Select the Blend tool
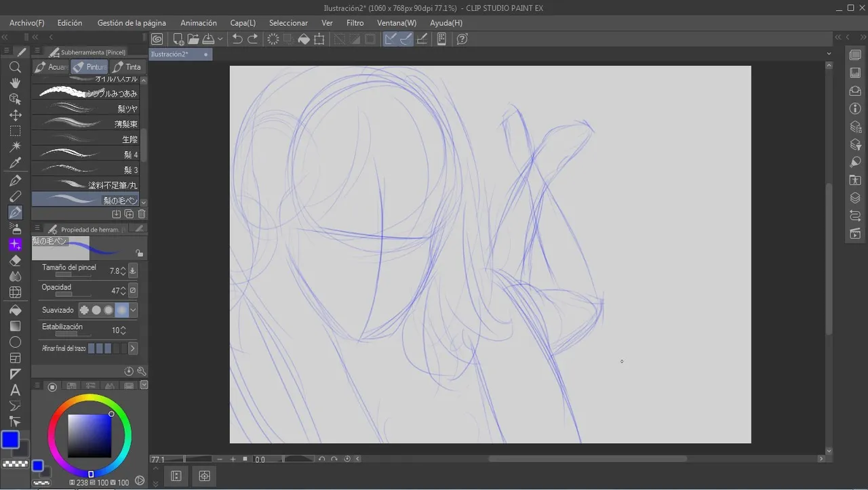 pyautogui.click(x=15, y=277)
